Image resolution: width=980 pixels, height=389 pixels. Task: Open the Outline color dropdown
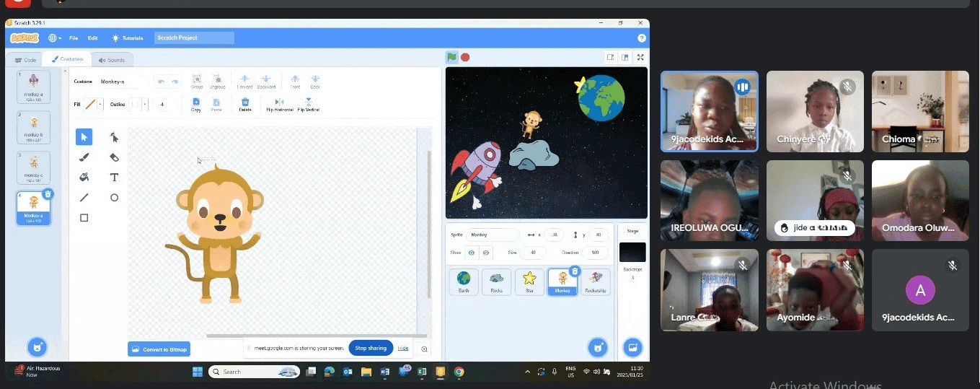click(138, 105)
